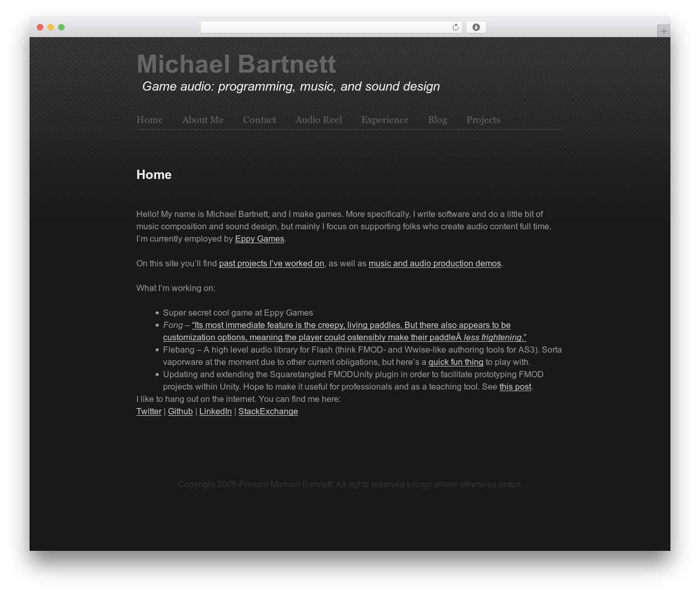Open the downloads arrow button
The width and height of the screenshot is (700, 593).
476,27
